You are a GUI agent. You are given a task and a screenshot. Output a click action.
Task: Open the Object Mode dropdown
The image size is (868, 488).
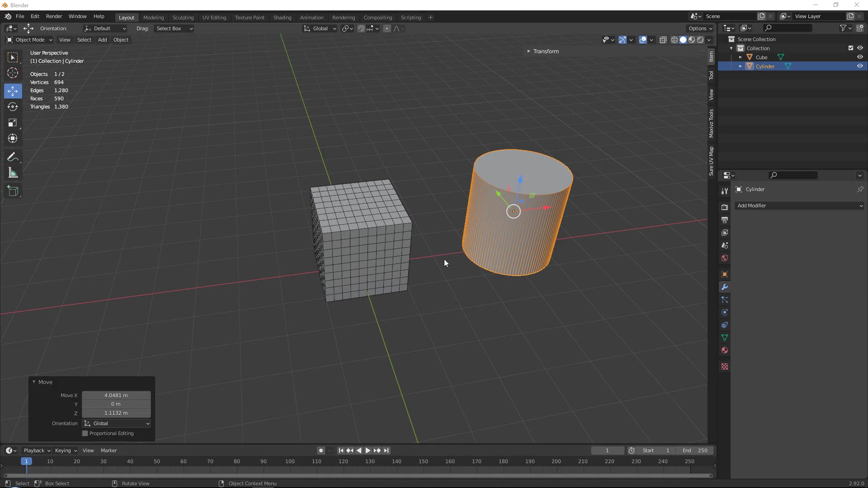[x=29, y=40]
